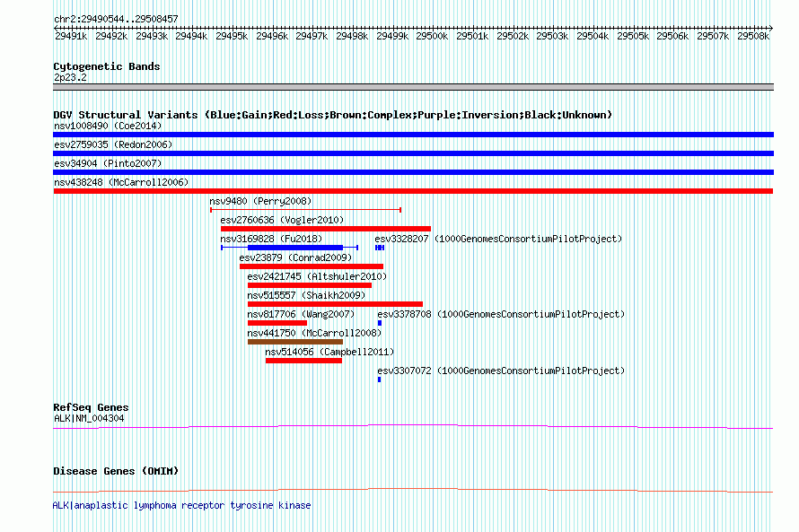Click the chr2:29490544..29508457 coordinate label

(x=116, y=19)
